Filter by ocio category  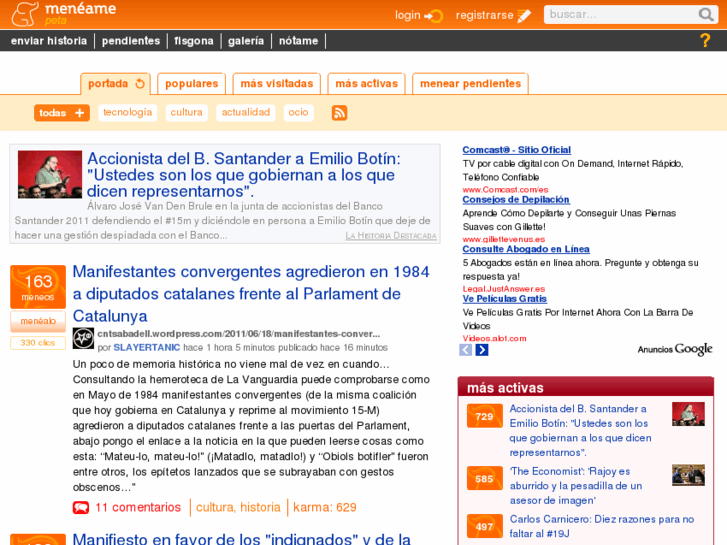299,113
